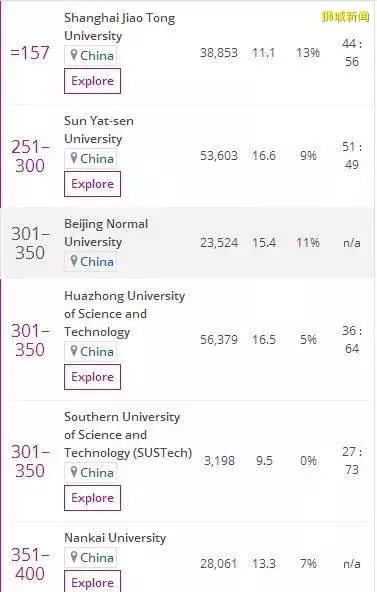377x592 pixels.
Task: Click the location pin icon under Huazhong University
Action: point(74,351)
